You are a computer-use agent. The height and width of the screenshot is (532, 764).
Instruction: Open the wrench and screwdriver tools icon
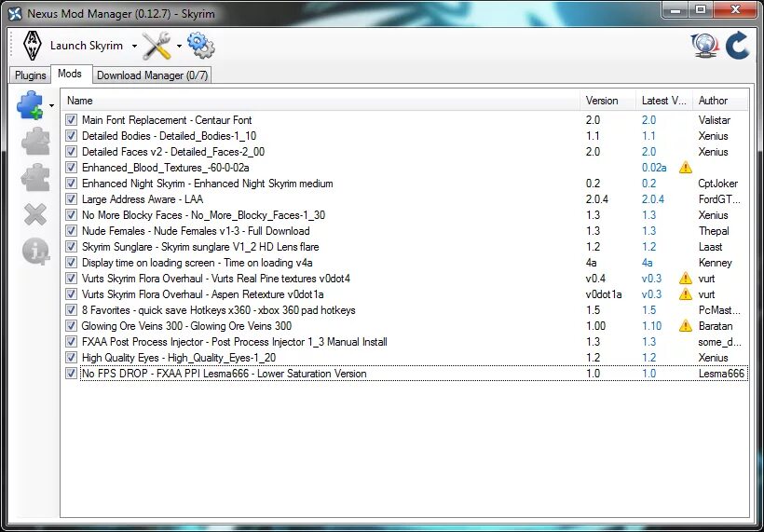pos(157,46)
